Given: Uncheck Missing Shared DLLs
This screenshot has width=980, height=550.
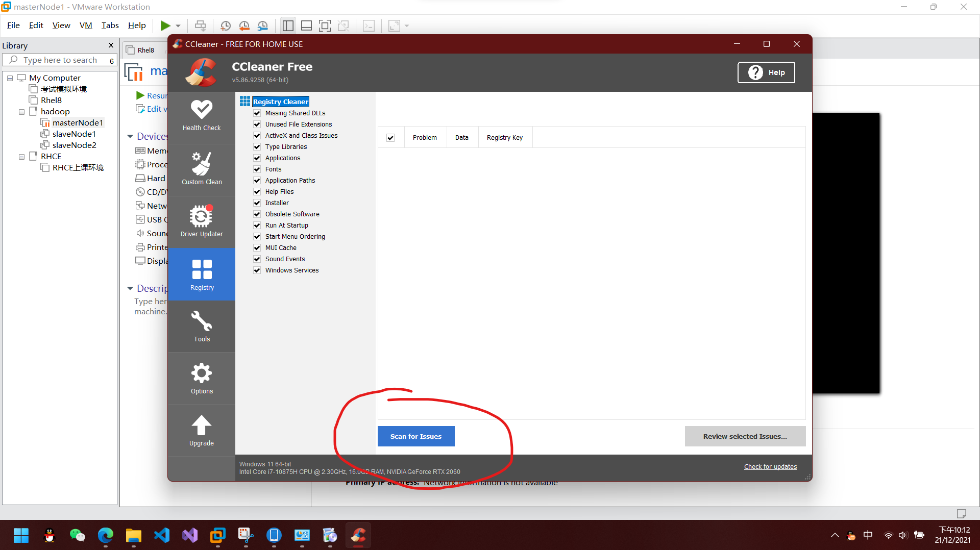Looking at the screenshot, I should click(257, 113).
